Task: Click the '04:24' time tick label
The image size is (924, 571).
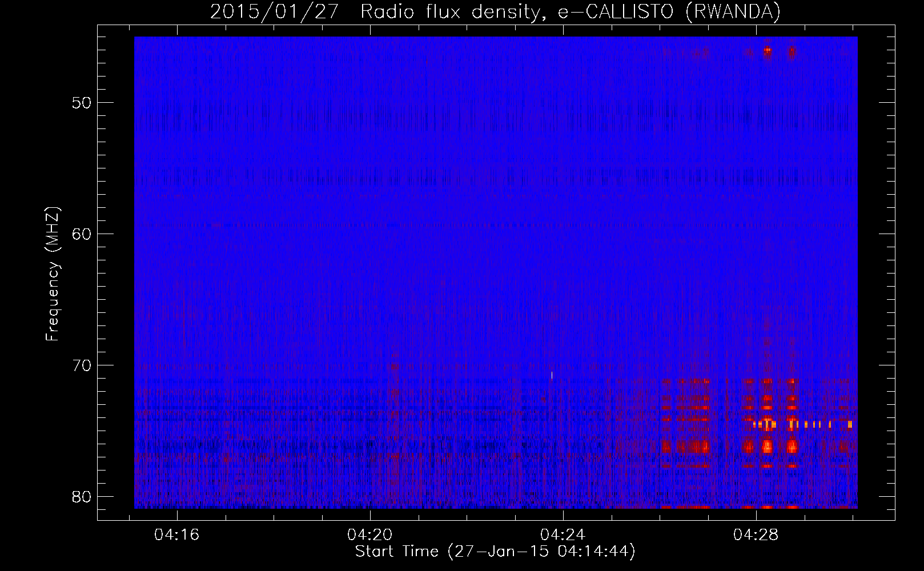Action: tap(563, 535)
